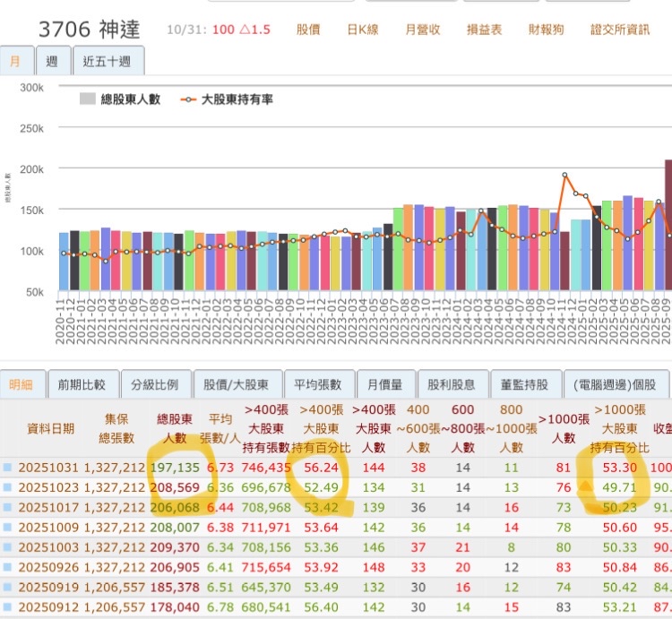Image resolution: width=672 pixels, height=619 pixels.
Task: Open the 董監持股 tab
Action: (526, 384)
